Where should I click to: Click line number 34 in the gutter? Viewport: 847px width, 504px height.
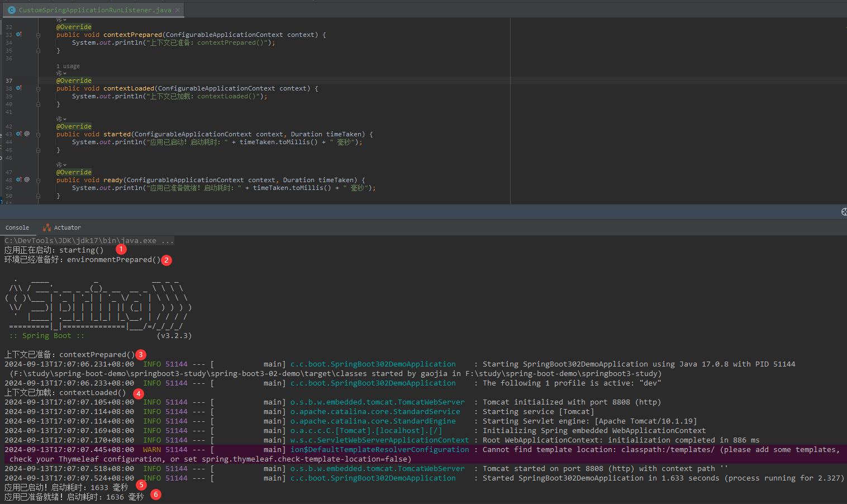point(9,42)
